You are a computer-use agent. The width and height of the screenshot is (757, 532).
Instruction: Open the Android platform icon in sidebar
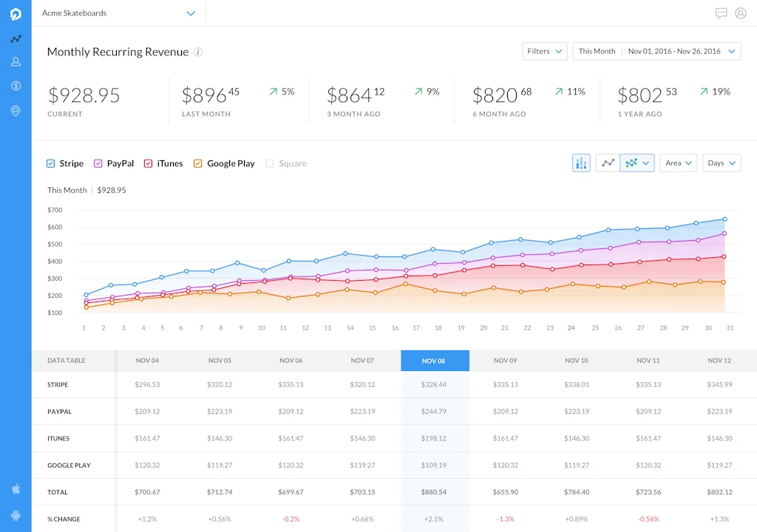(16, 516)
